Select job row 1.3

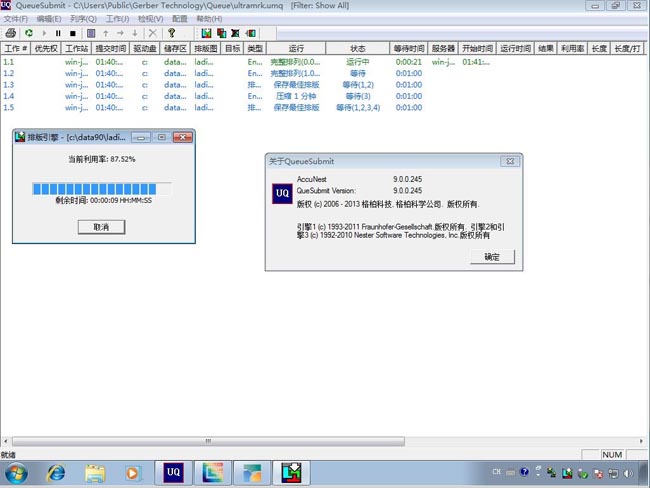pyautogui.click(x=323, y=85)
